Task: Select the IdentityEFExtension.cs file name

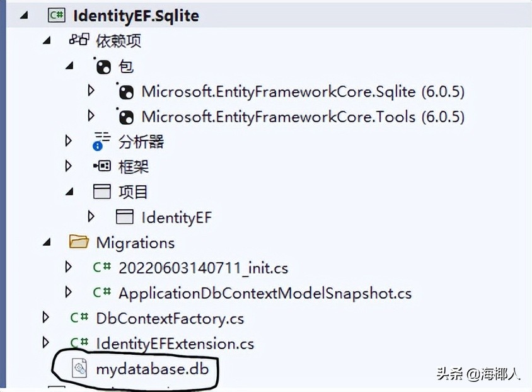Action: pos(175,344)
